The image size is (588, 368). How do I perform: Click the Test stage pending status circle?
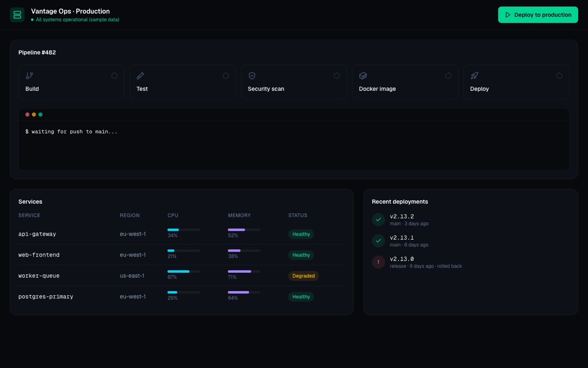(226, 76)
